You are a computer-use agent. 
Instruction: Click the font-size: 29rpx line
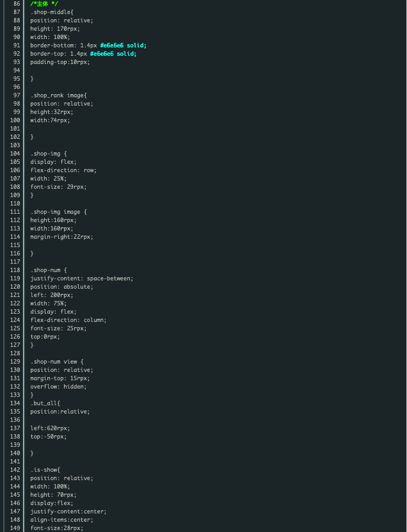[x=58, y=187]
